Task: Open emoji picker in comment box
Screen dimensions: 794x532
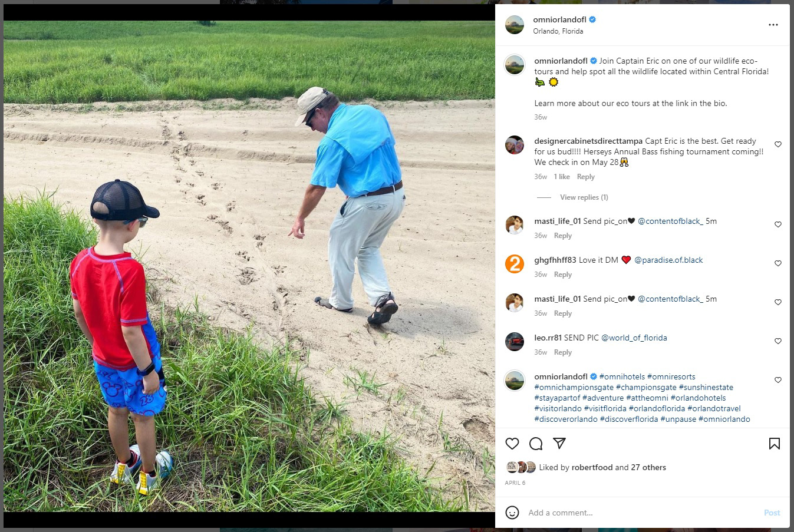Action: click(512, 513)
